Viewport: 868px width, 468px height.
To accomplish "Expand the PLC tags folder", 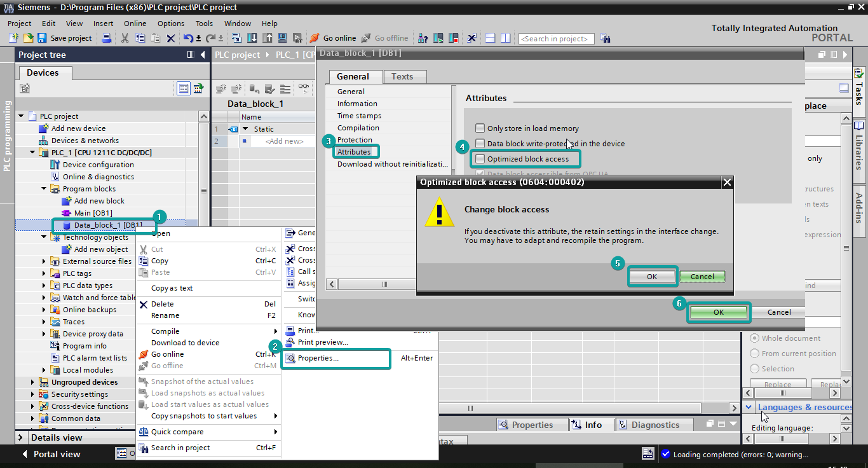I will coord(44,273).
